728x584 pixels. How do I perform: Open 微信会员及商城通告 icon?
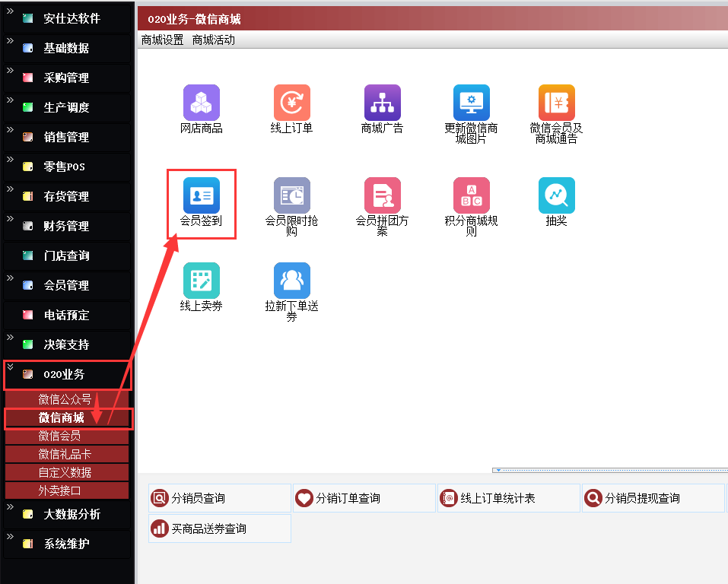pyautogui.click(x=557, y=103)
